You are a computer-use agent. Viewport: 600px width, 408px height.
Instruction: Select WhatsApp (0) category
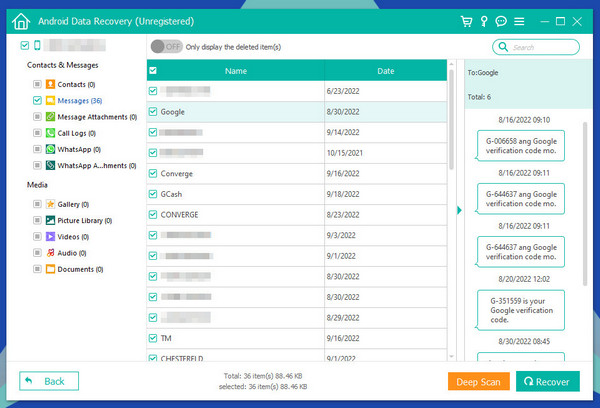[79, 149]
